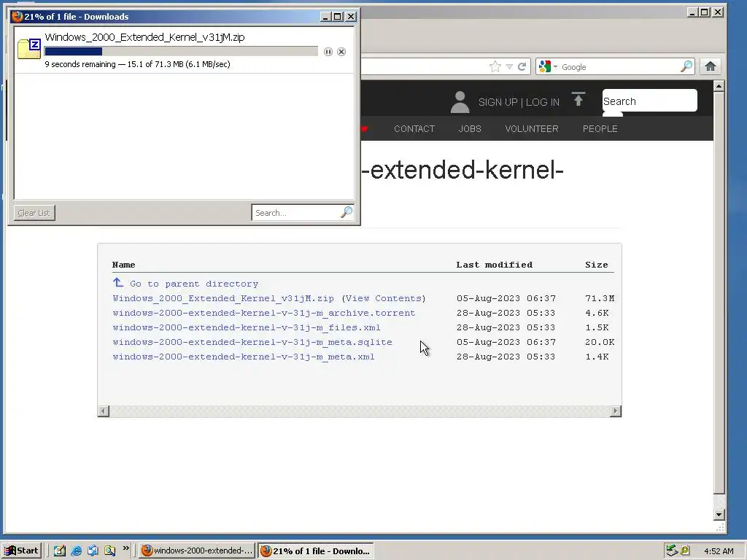Click the Name column header
Image resolution: width=747 pixels, height=560 pixels.
coord(124,265)
